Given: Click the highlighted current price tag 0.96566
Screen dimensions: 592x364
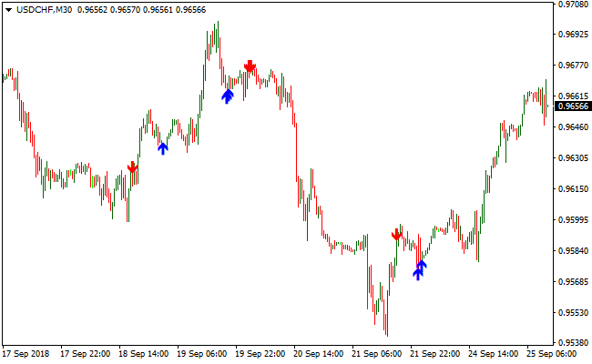Looking at the screenshot, I should [x=573, y=106].
